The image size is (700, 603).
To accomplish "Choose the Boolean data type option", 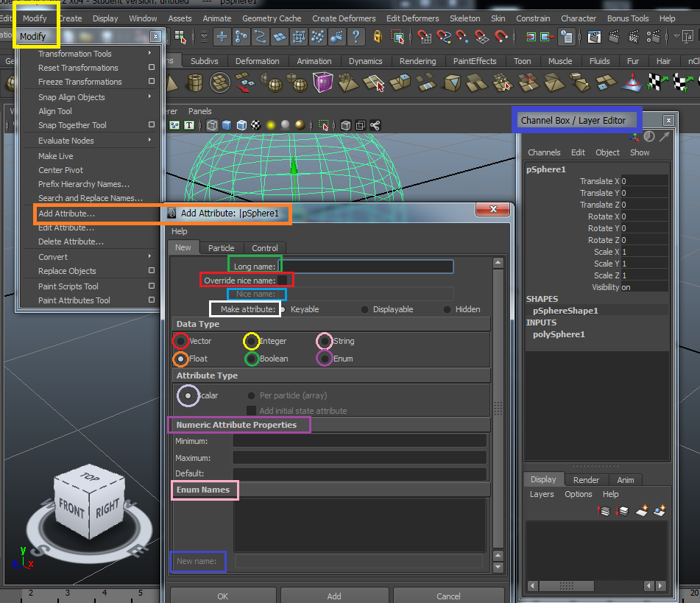I will 252,359.
